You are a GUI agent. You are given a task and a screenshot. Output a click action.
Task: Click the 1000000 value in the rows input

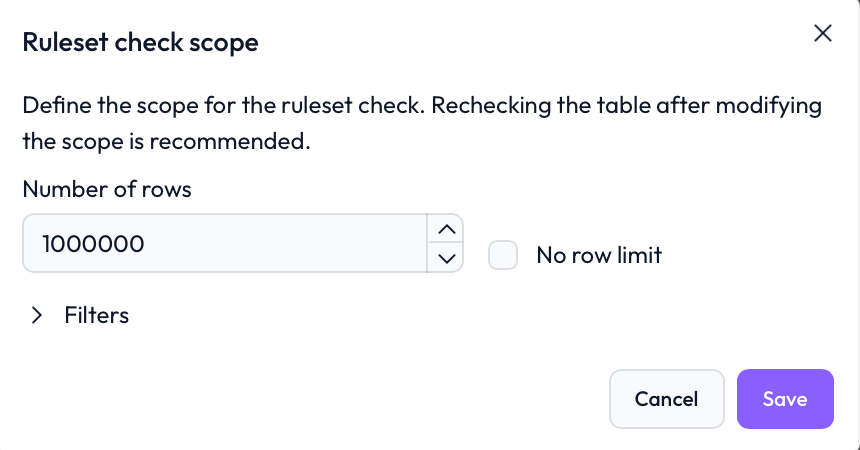point(93,243)
